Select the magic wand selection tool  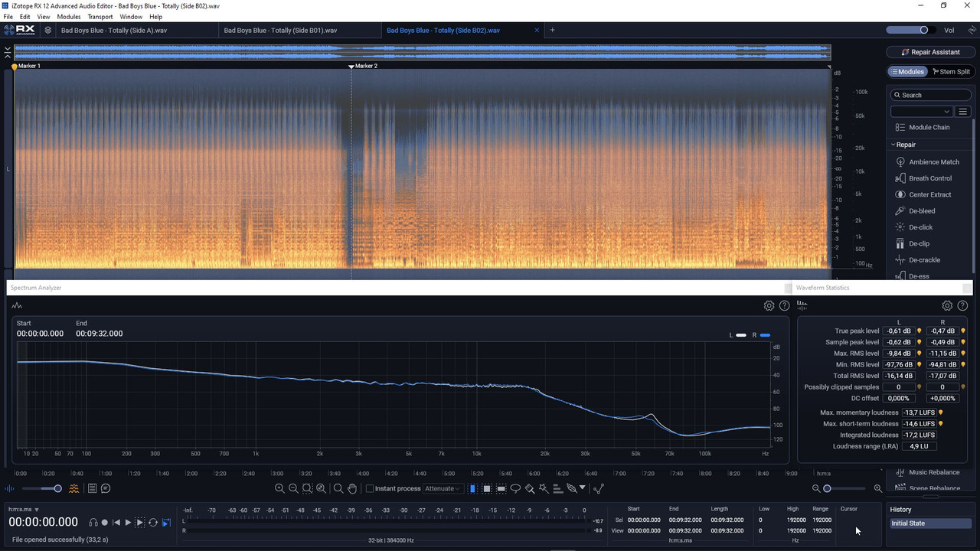click(544, 488)
